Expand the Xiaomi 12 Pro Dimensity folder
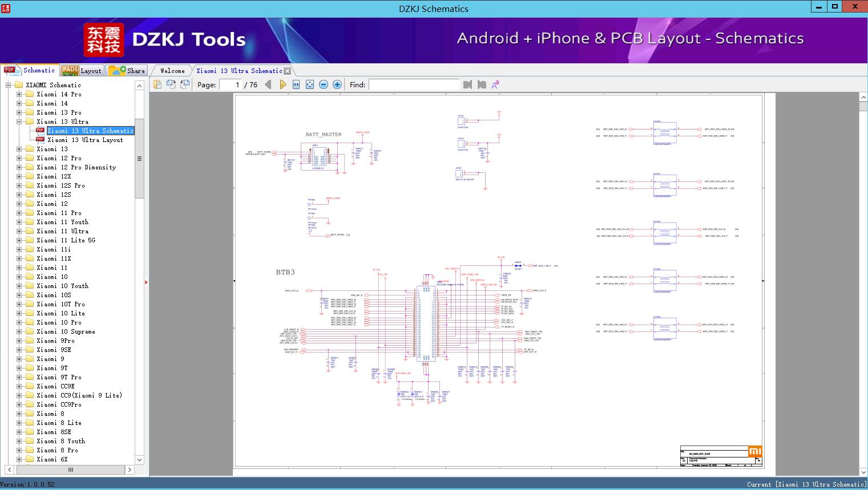 (x=19, y=167)
